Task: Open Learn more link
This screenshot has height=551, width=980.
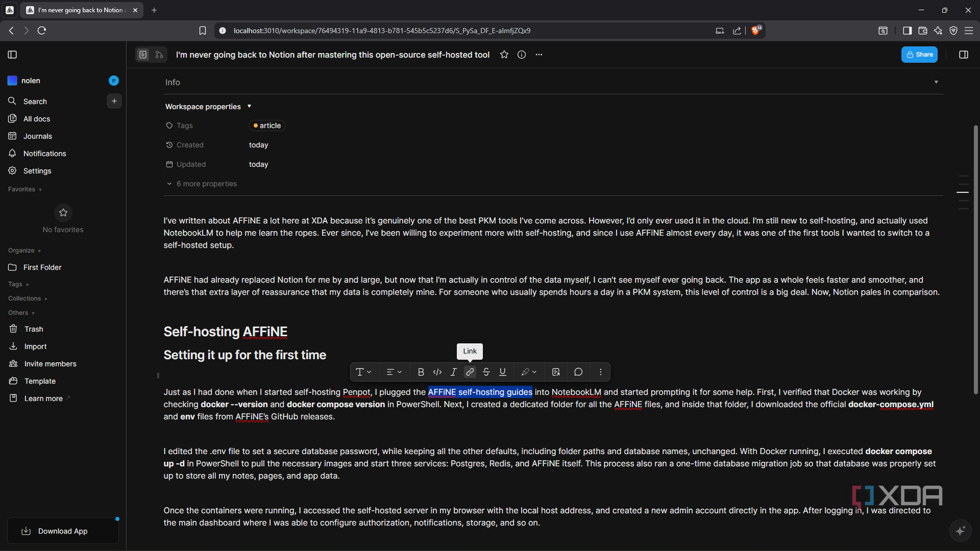Action: [63, 398]
